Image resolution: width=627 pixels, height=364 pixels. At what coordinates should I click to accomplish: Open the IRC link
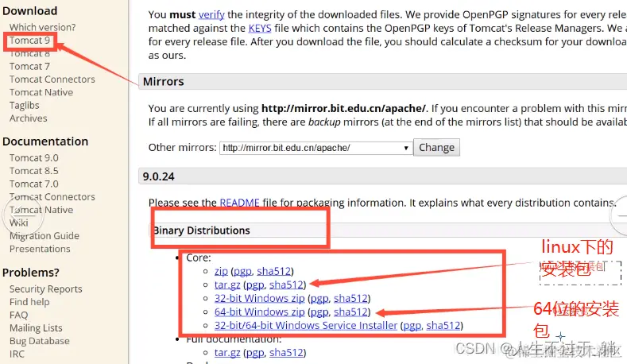pos(17,354)
